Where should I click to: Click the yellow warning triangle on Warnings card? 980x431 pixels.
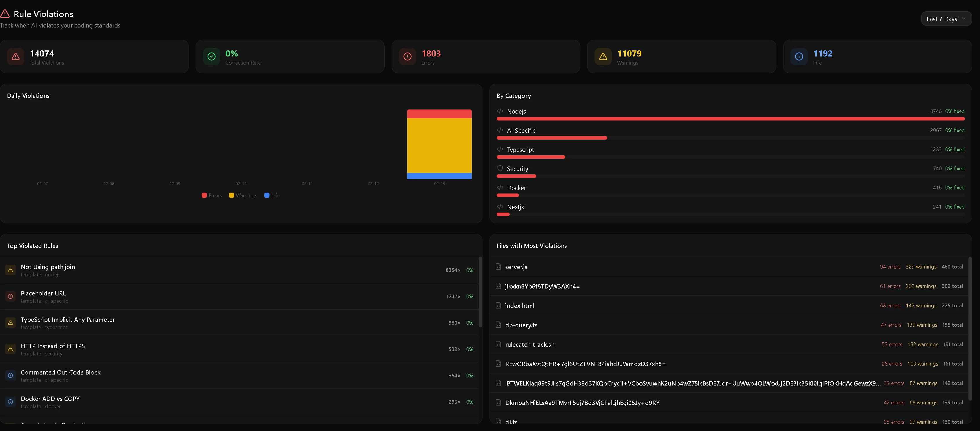click(603, 56)
